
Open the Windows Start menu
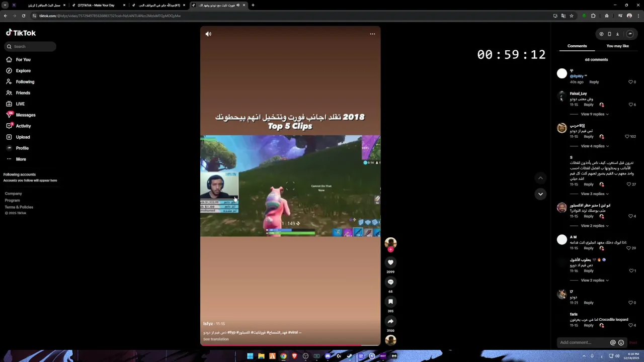click(250, 356)
